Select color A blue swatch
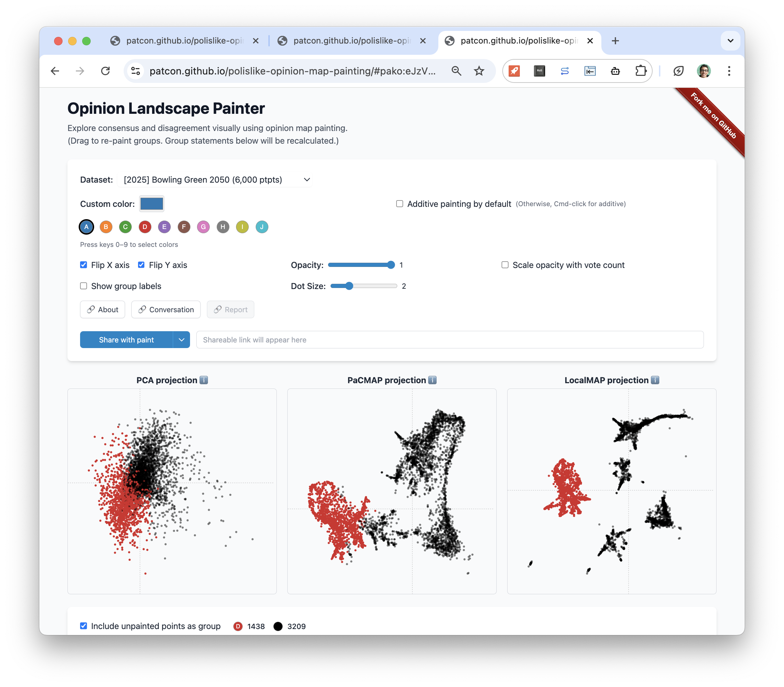 [x=86, y=227]
